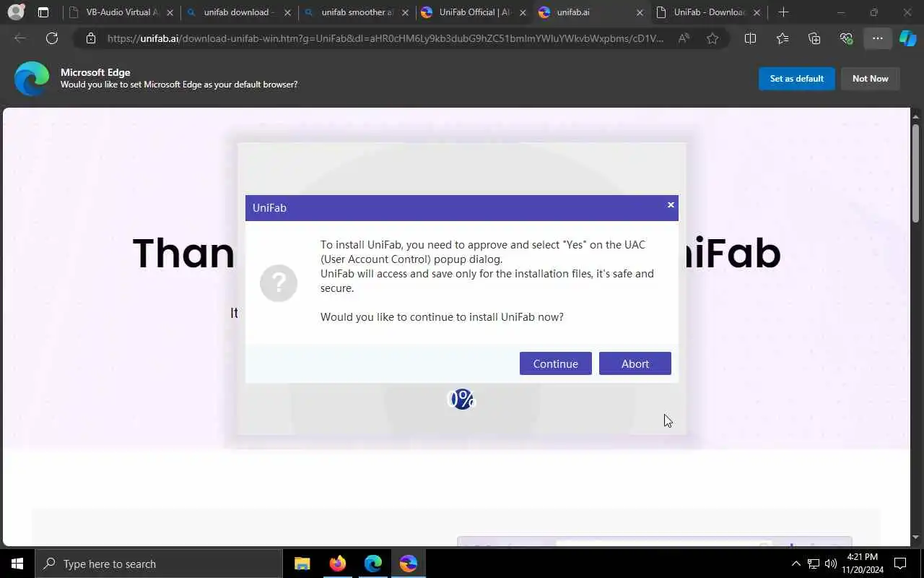View site information lock icon
The width and height of the screenshot is (924, 578).
tap(90, 38)
